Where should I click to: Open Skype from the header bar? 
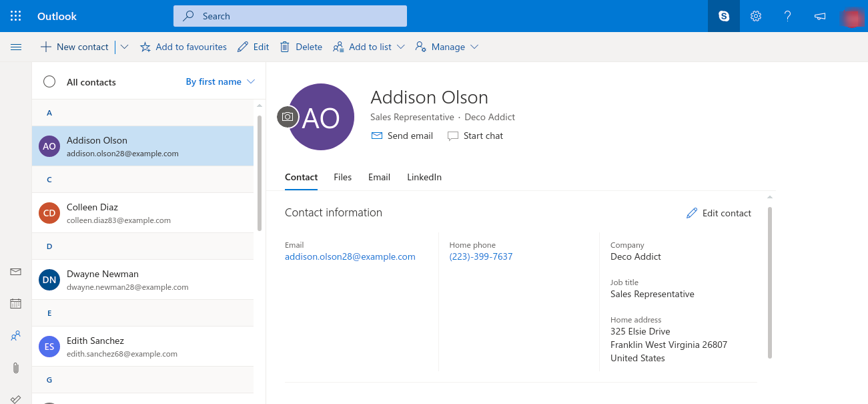(x=724, y=16)
